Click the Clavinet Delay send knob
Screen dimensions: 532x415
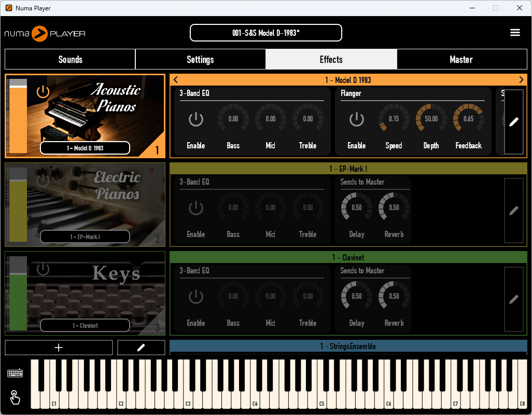coord(357,296)
